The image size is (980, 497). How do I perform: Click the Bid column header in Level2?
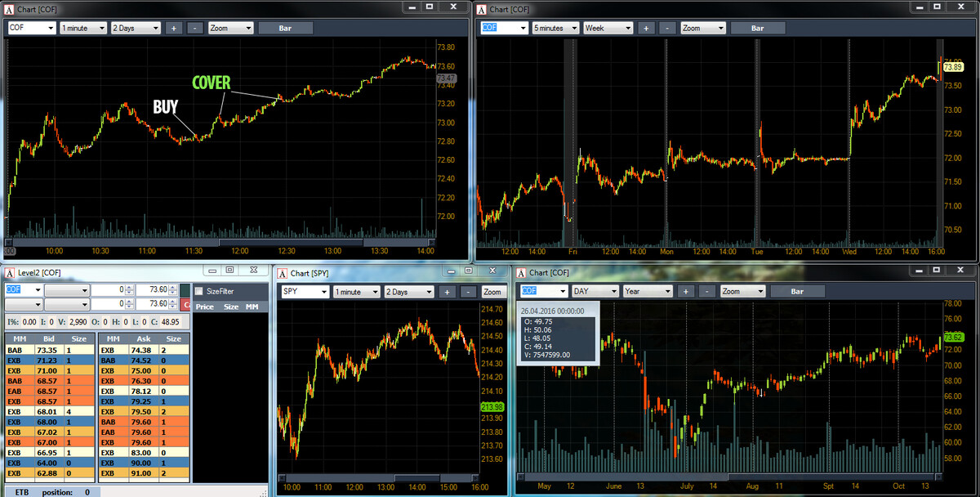coord(48,338)
